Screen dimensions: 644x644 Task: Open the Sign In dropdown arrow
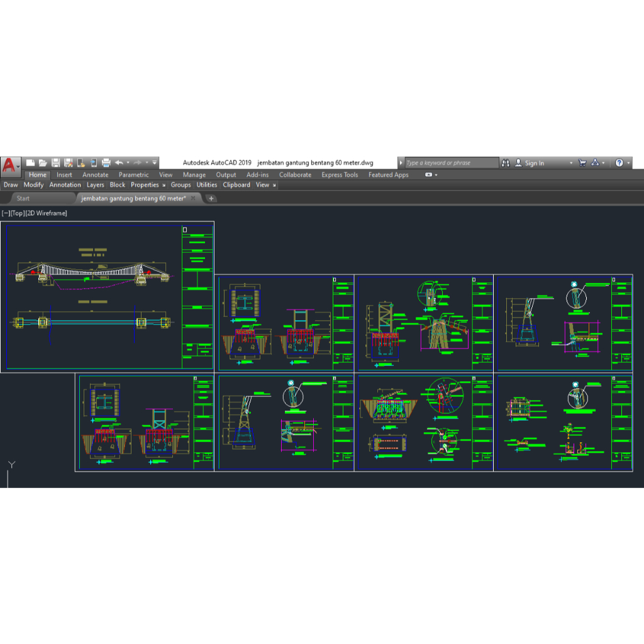(571, 163)
